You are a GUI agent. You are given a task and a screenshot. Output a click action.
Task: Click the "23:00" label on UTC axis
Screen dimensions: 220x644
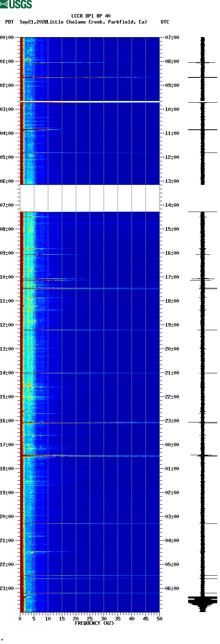172,421
